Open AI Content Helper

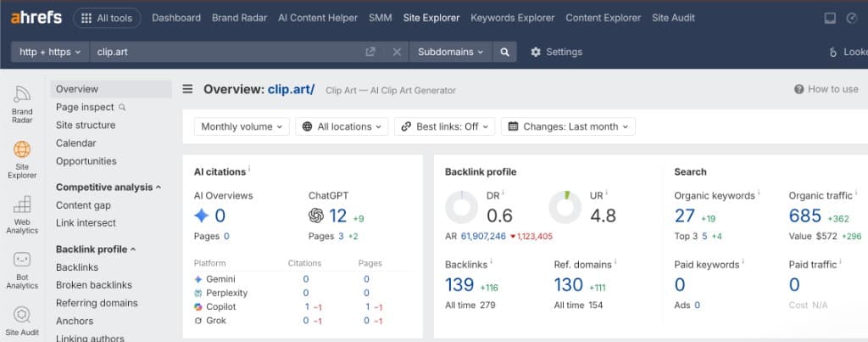pos(318,18)
